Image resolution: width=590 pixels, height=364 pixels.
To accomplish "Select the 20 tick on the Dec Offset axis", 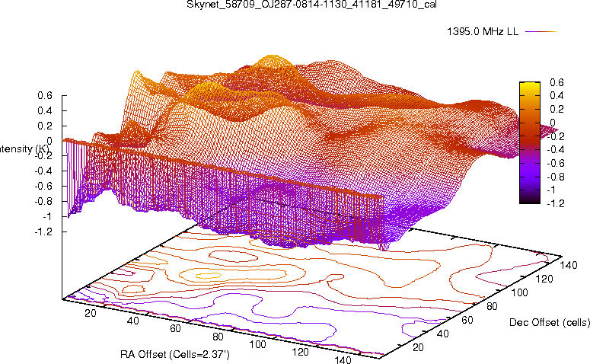I will 418,347.
